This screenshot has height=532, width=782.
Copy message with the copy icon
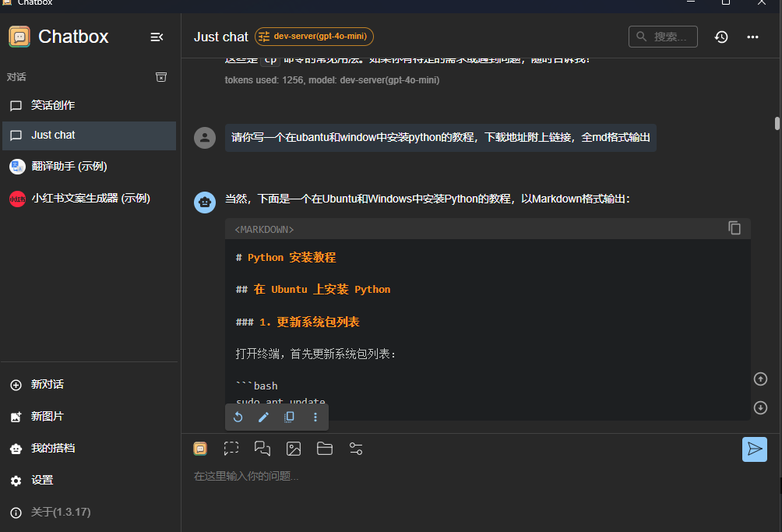tap(289, 417)
